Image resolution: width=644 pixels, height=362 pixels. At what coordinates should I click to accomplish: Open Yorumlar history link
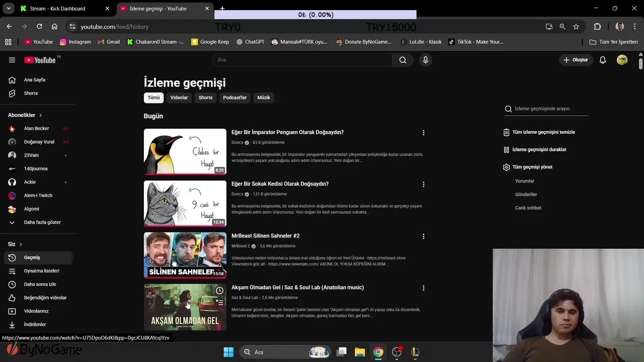click(525, 181)
